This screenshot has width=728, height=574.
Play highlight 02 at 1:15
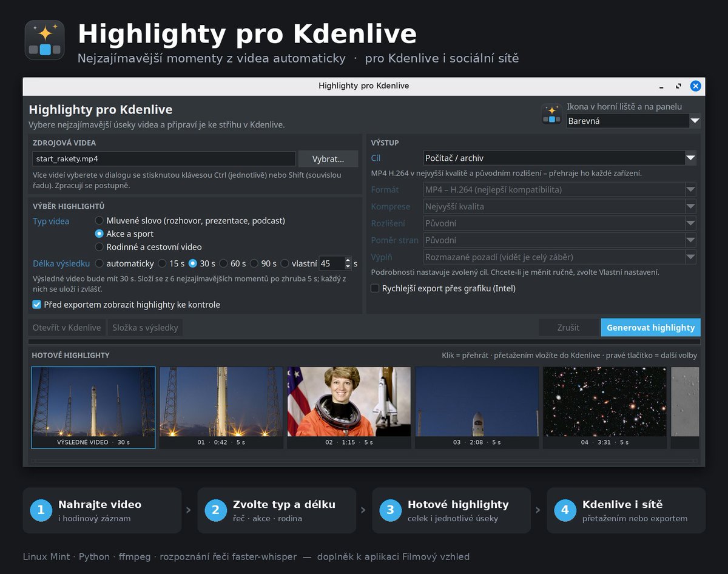click(x=349, y=407)
